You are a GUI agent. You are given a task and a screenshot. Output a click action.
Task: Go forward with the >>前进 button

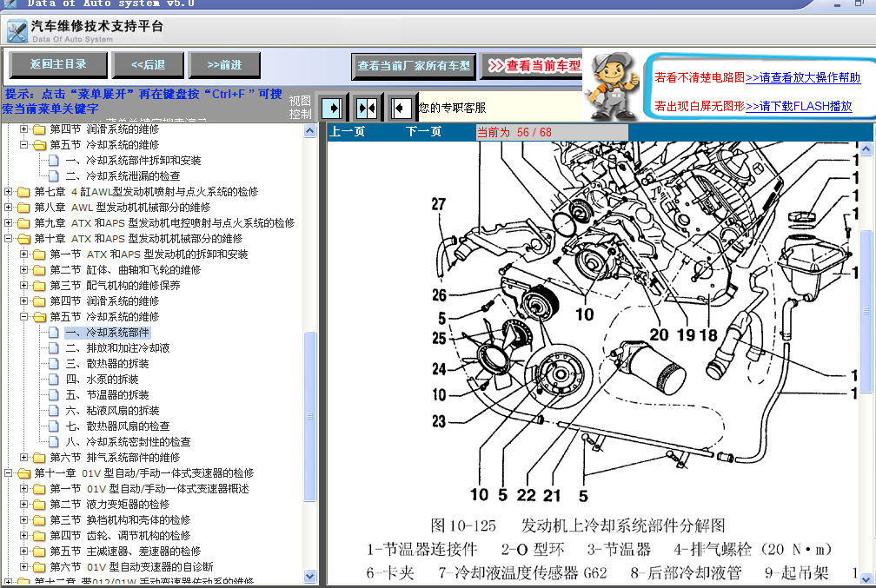coord(224,65)
